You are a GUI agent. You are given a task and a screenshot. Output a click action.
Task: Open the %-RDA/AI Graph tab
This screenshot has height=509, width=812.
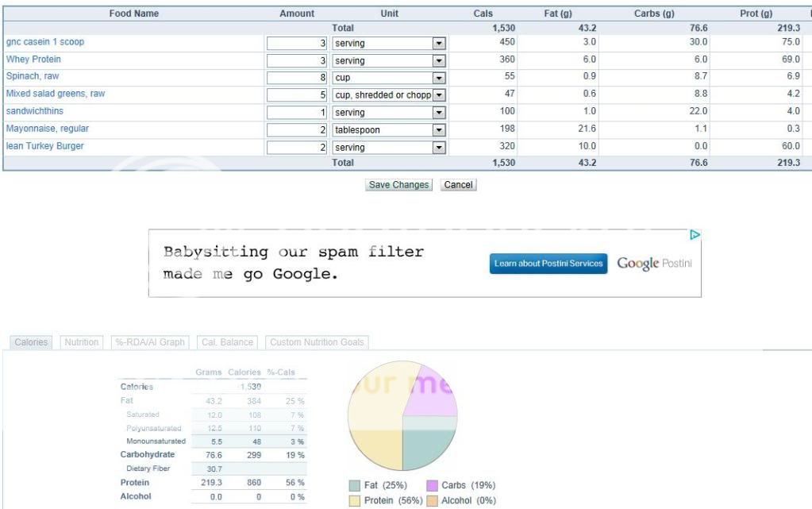[x=151, y=342]
